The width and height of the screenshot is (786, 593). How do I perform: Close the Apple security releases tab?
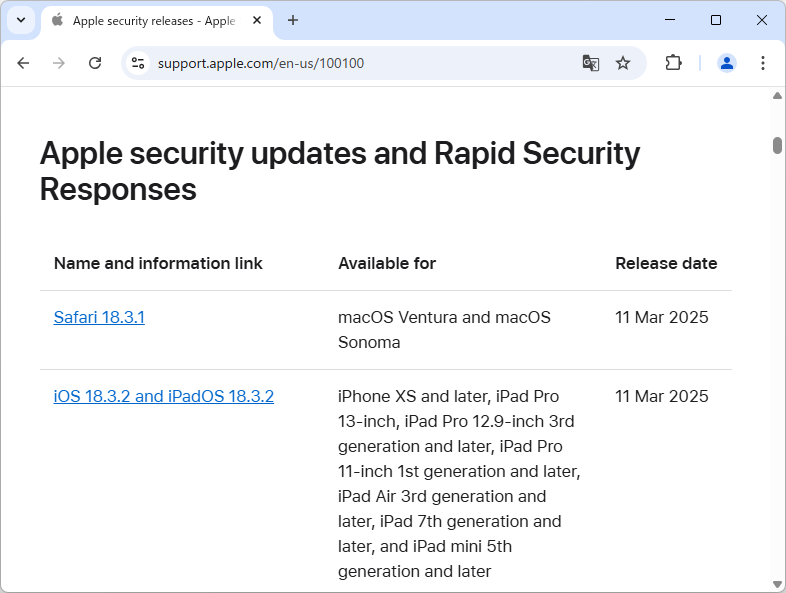257,21
